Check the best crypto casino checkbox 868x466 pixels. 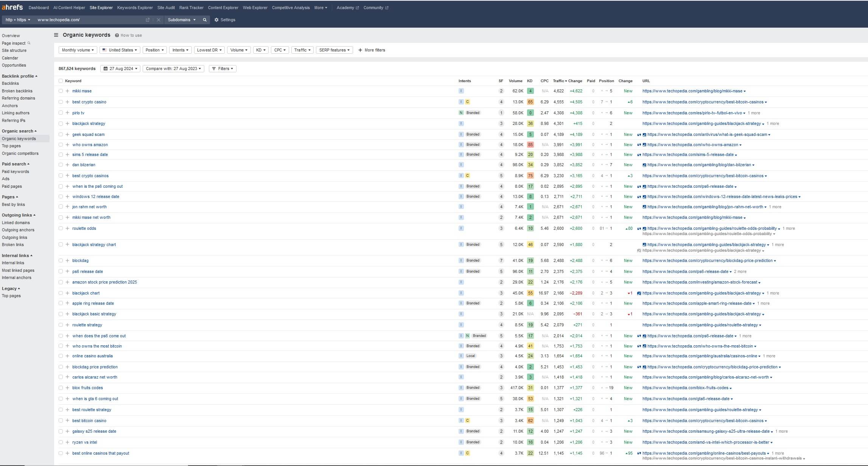[x=61, y=102]
